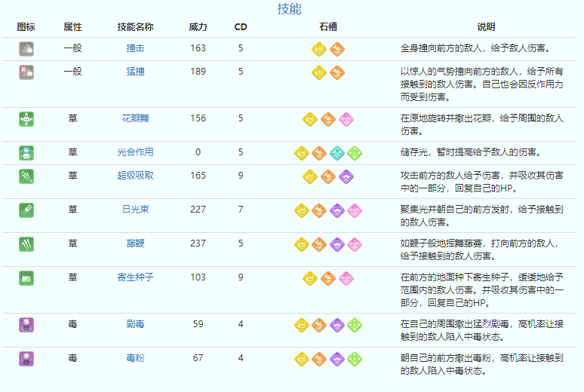Click green stone slot in 光合作用 row
Screen dimensions: 584x392
(355, 153)
